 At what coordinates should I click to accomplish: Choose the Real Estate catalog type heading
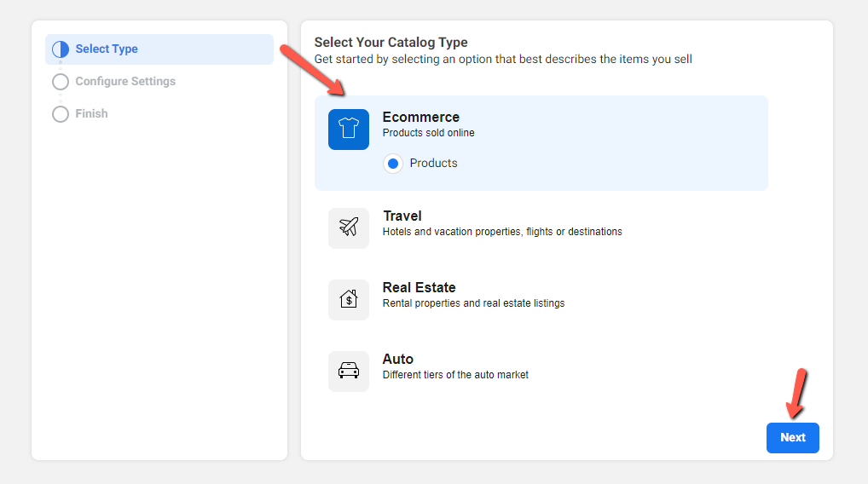click(419, 288)
